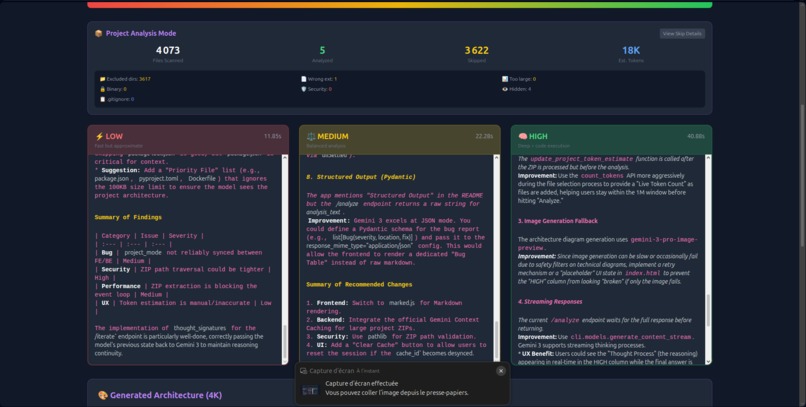This screenshot has width=806, height=407.
Task: Click the palette icon beside Generated Architecture
Action: coord(103,395)
